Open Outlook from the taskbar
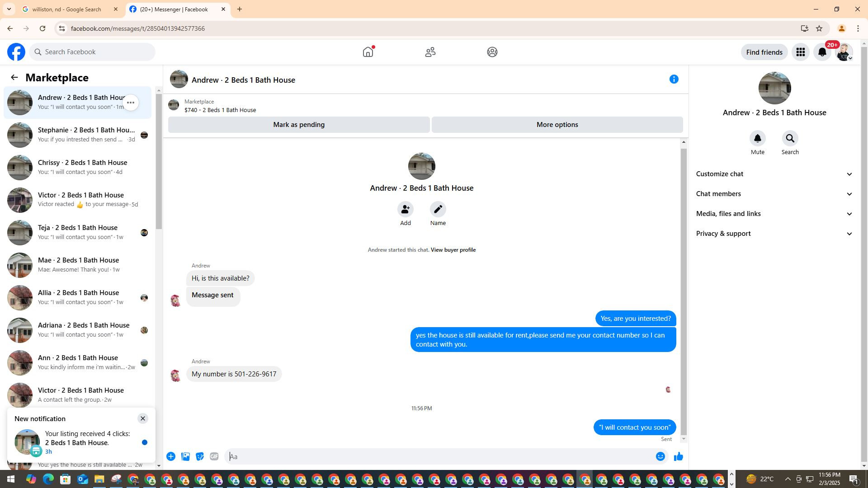 [82, 479]
